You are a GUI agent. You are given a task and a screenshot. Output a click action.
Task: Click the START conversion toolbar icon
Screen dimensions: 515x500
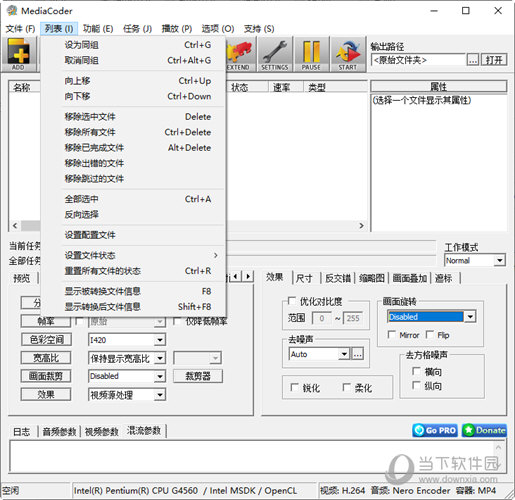(x=348, y=54)
